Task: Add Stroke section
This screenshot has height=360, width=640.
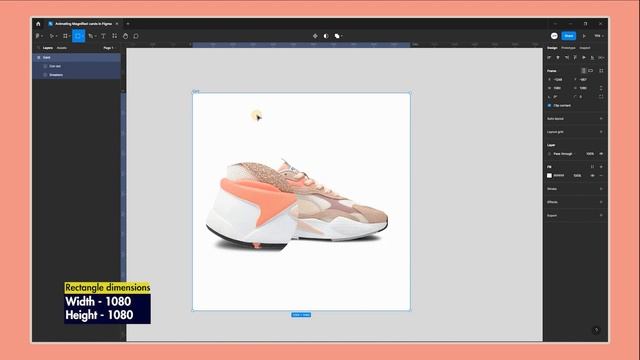Action: click(x=601, y=189)
